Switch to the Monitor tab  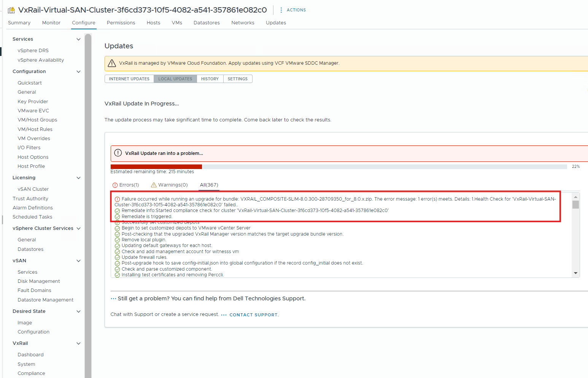[51, 22]
